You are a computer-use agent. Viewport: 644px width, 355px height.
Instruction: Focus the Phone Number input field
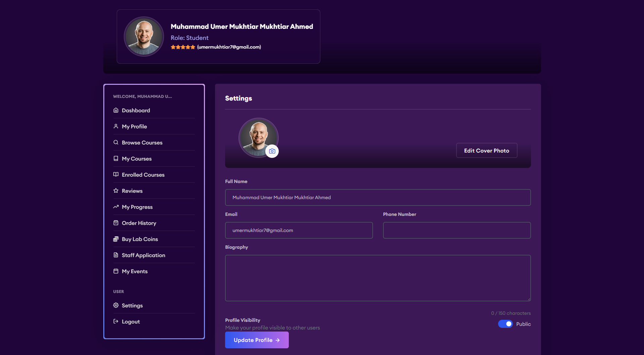(x=457, y=230)
